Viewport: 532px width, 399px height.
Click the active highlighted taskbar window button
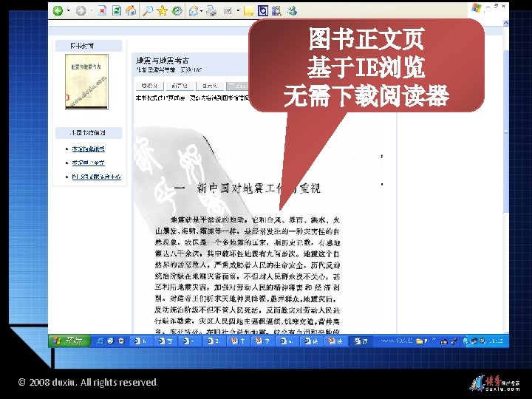coord(361,341)
